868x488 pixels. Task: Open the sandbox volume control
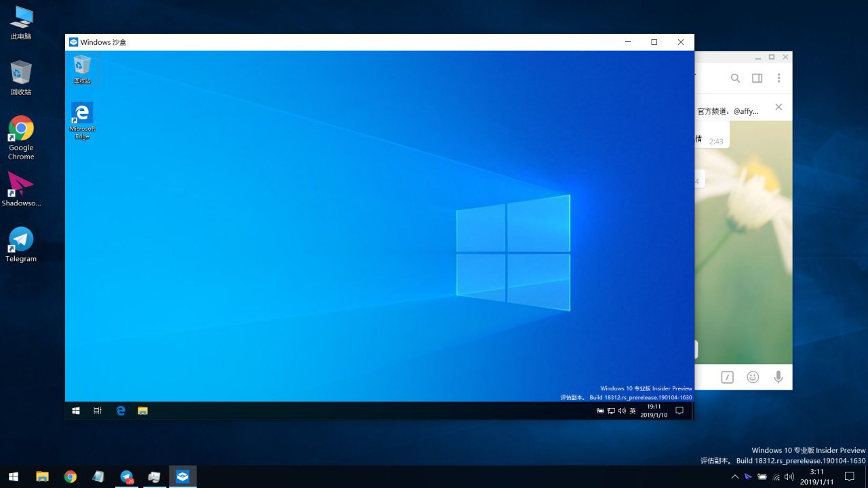pos(622,411)
